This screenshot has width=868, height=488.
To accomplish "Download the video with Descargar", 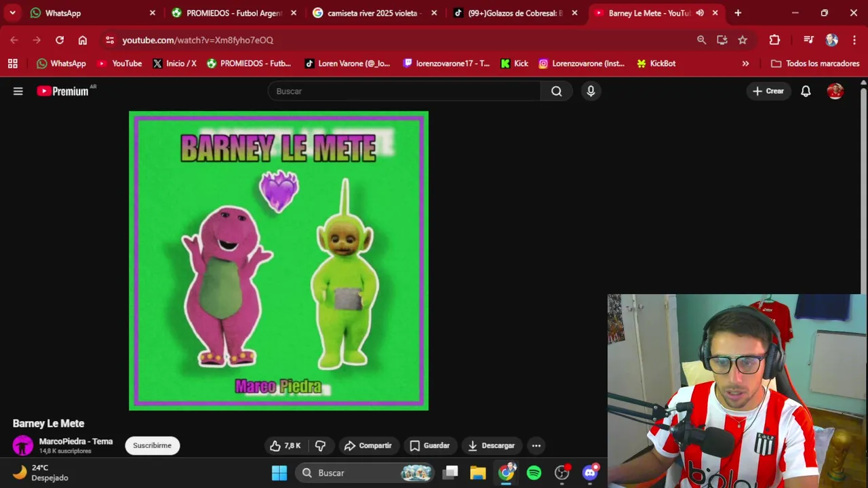I will point(492,445).
